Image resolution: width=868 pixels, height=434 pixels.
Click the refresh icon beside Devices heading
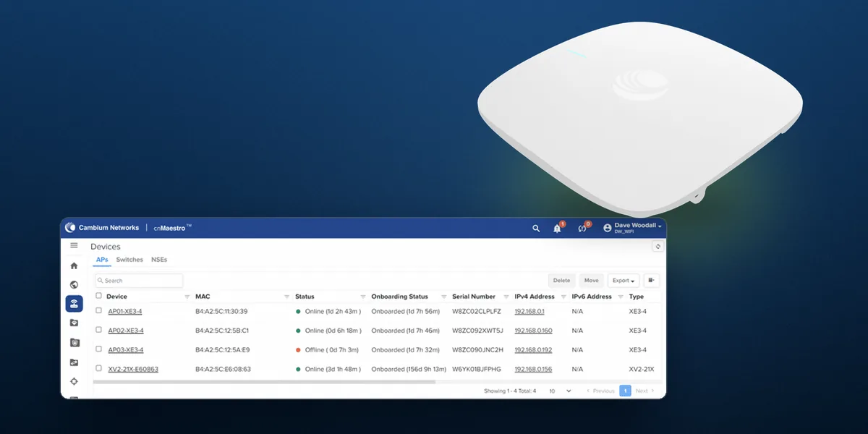coord(658,246)
